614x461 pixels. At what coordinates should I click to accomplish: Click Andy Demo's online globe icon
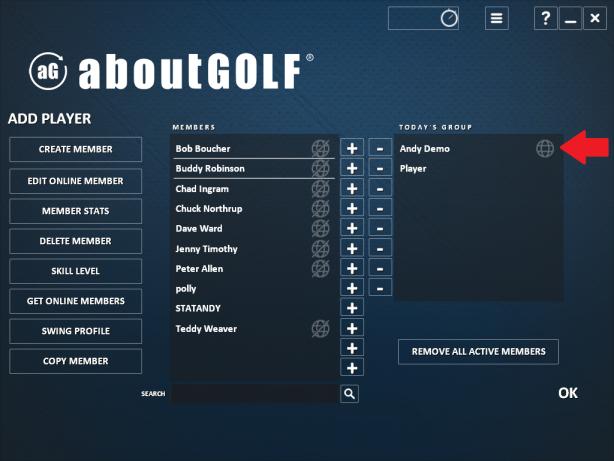pos(545,148)
